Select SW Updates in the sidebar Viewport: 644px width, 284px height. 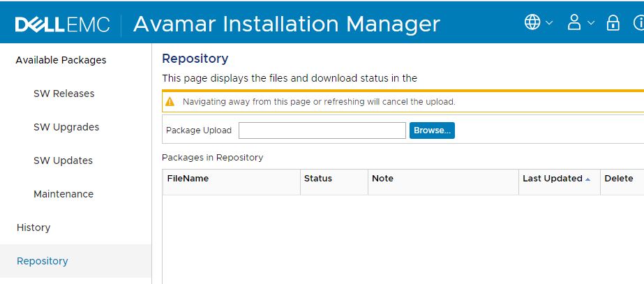pyautogui.click(x=63, y=160)
